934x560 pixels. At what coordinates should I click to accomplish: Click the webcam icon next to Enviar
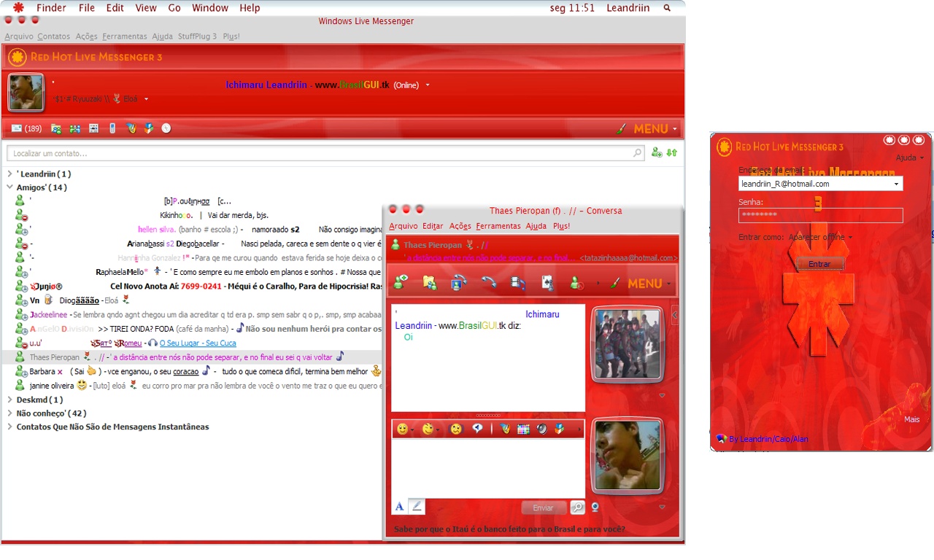[595, 507]
